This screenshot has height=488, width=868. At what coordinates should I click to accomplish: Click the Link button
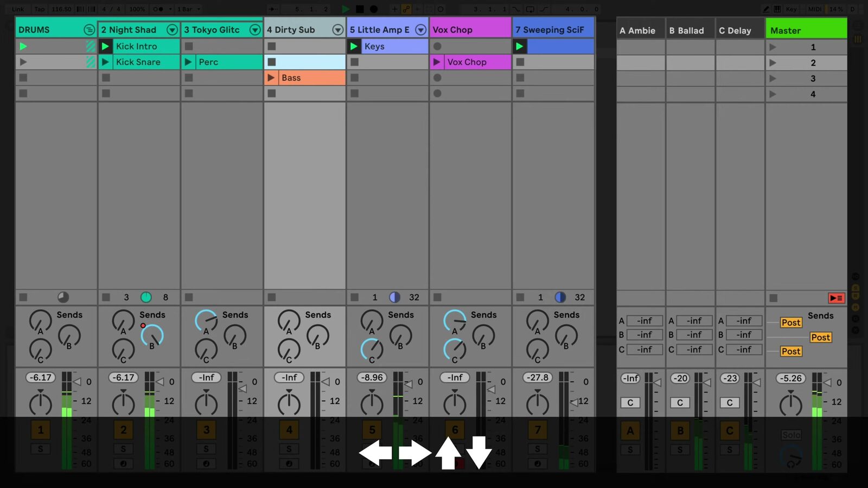[18, 9]
